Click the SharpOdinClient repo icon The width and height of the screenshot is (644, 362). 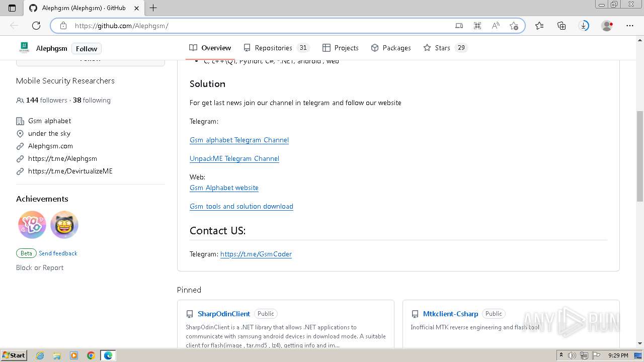click(190, 314)
